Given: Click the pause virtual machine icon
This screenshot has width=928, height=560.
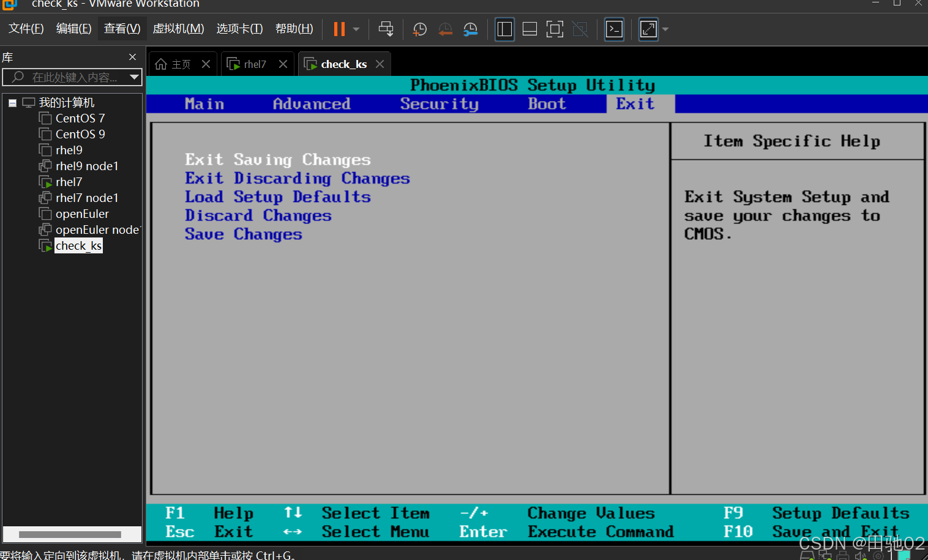Looking at the screenshot, I should (339, 29).
